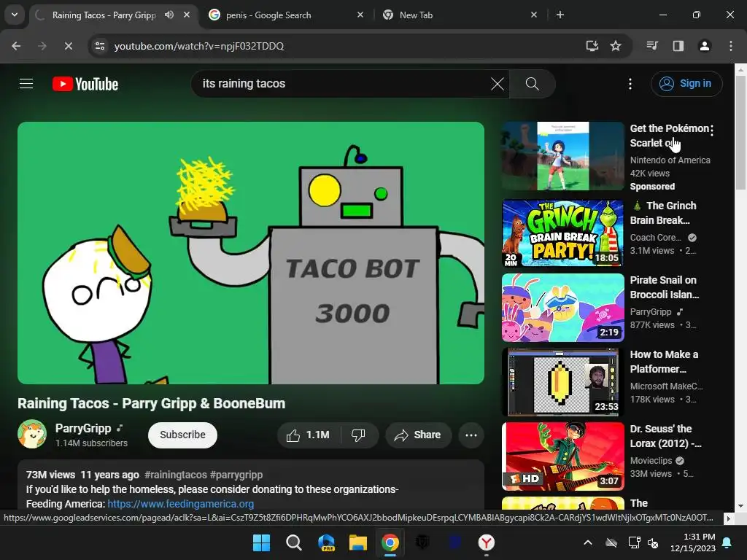Screen dimensions: 747x560
Task: Go back to the previous page
Action: coord(16,46)
